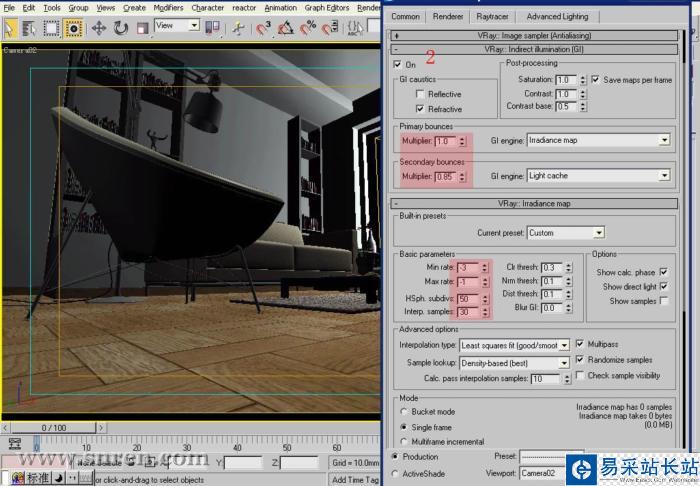The width and height of the screenshot is (700, 486).
Task: Collapse VRay Irradiance map rollout
Action: tap(534, 204)
